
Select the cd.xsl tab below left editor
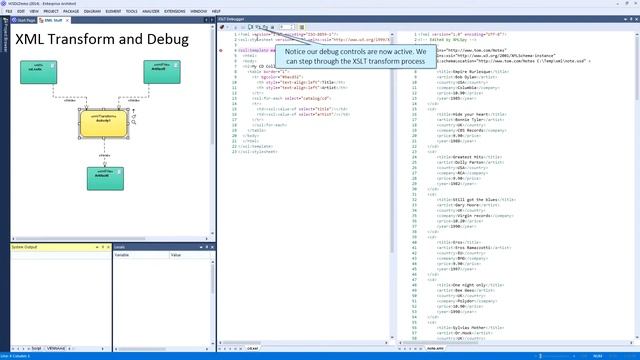pyautogui.click(x=253, y=349)
